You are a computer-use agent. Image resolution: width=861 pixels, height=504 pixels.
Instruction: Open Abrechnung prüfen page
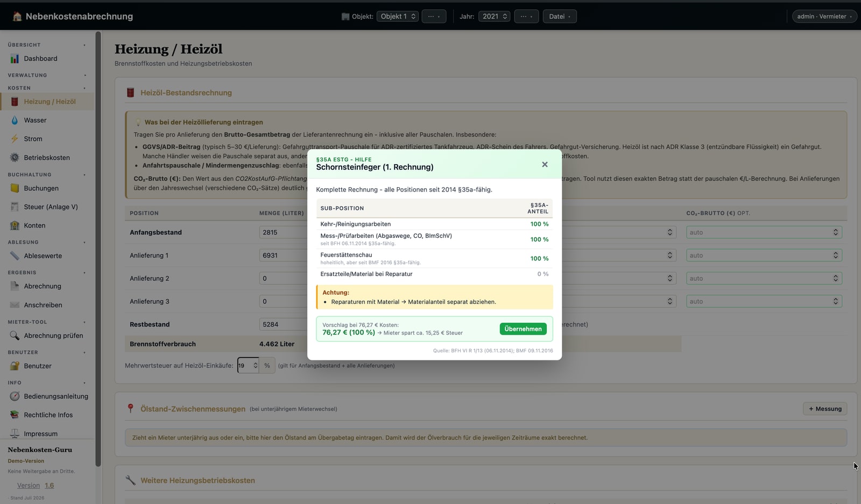pyautogui.click(x=47, y=336)
